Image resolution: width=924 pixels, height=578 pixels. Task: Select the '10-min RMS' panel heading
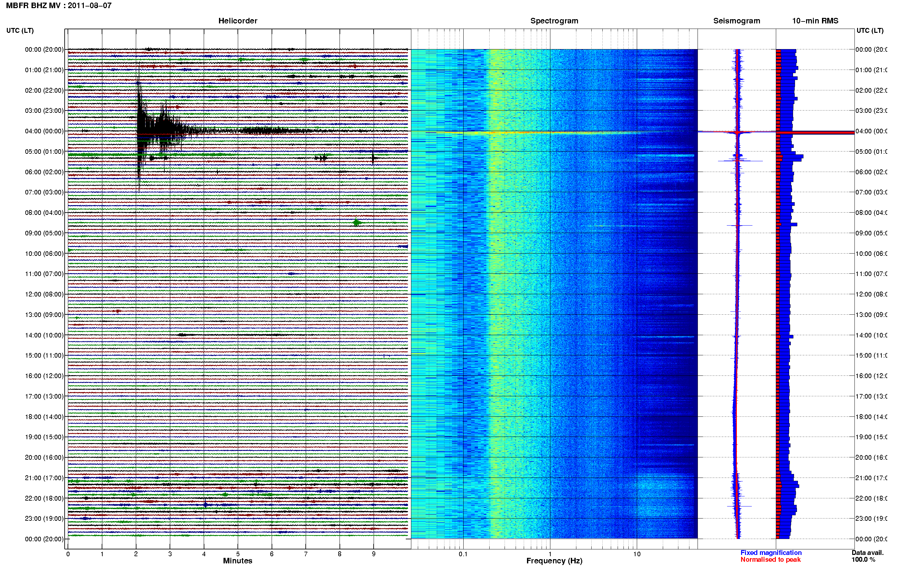[x=815, y=21]
